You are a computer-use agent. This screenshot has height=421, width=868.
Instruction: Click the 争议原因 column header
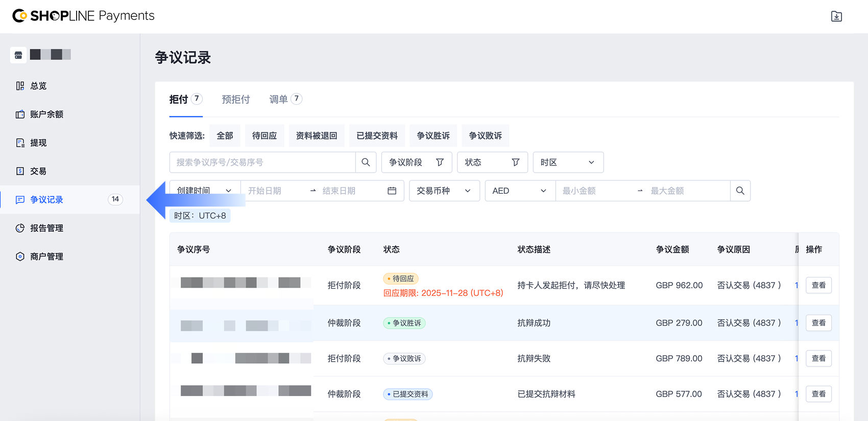coord(734,249)
